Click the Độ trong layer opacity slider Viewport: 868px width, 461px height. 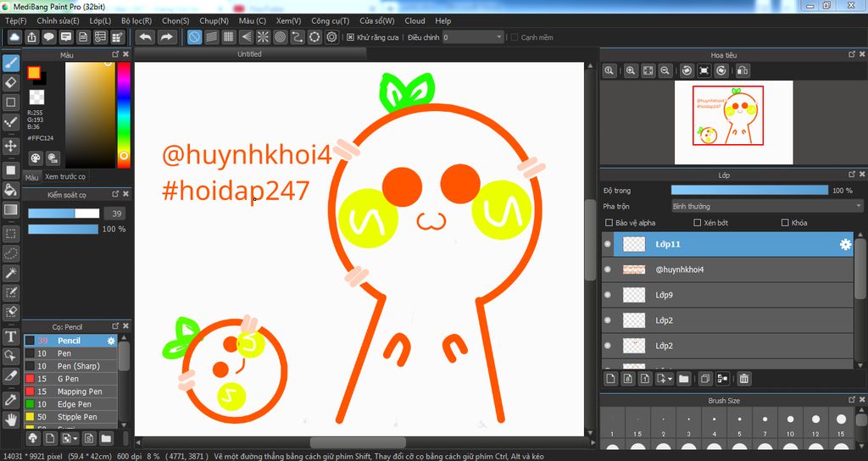coord(749,191)
